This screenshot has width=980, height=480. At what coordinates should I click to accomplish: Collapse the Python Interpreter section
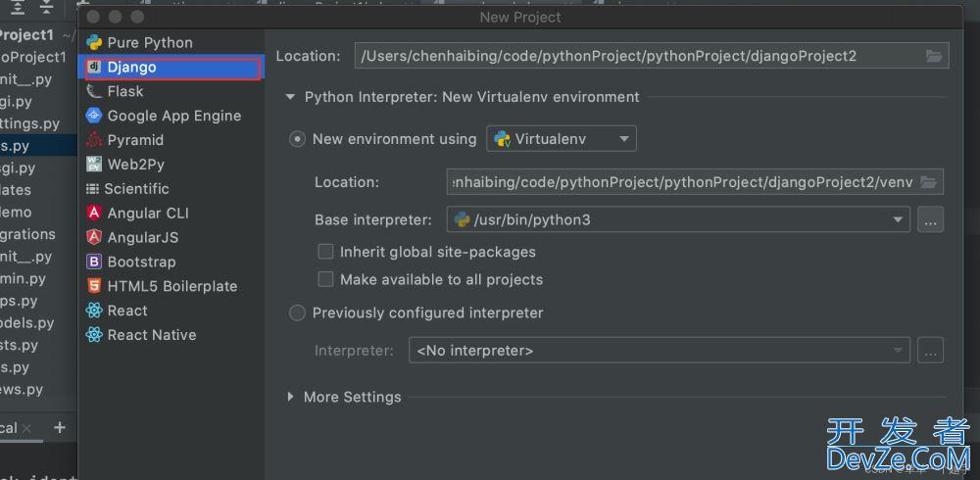(290, 97)
